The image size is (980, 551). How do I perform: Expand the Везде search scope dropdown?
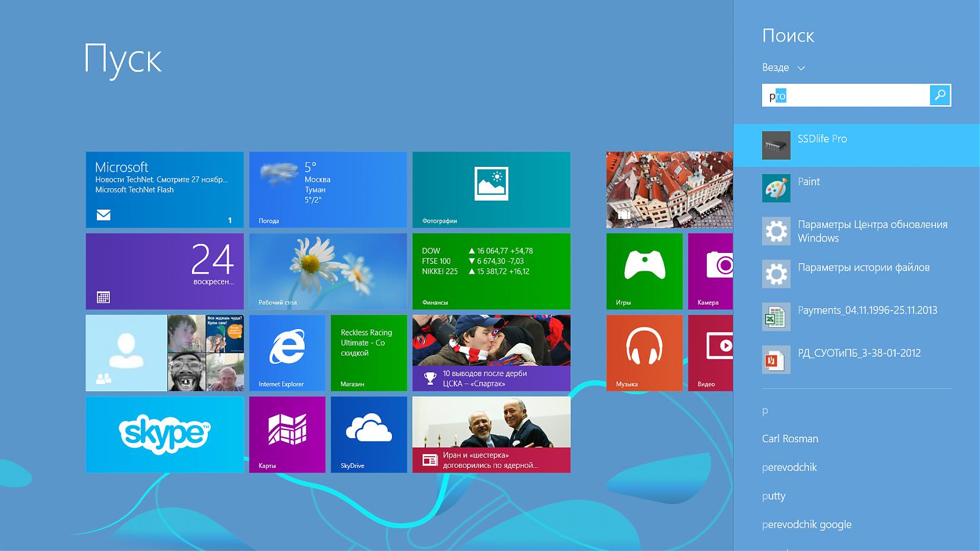[x=783, y=68]
